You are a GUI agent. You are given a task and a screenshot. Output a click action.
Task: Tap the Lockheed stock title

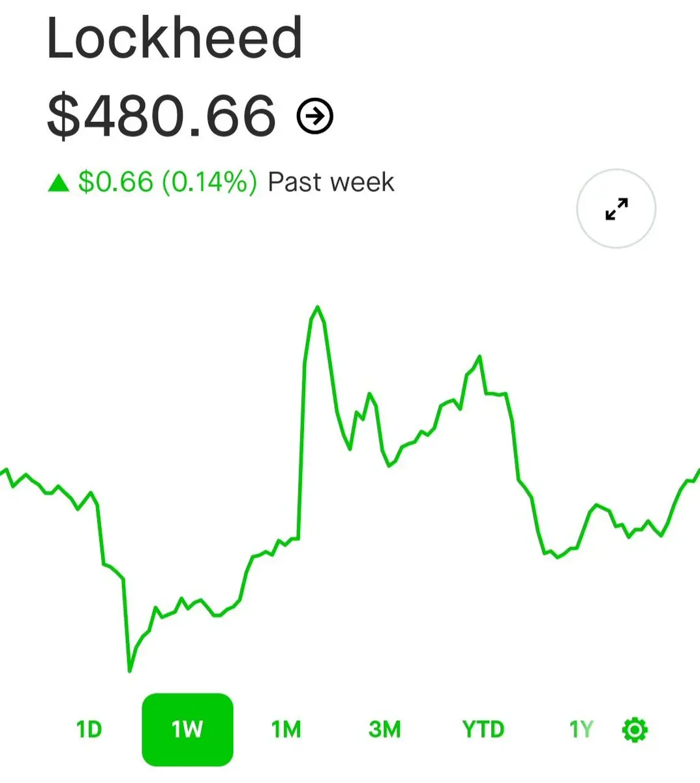[x=174, y=38]
